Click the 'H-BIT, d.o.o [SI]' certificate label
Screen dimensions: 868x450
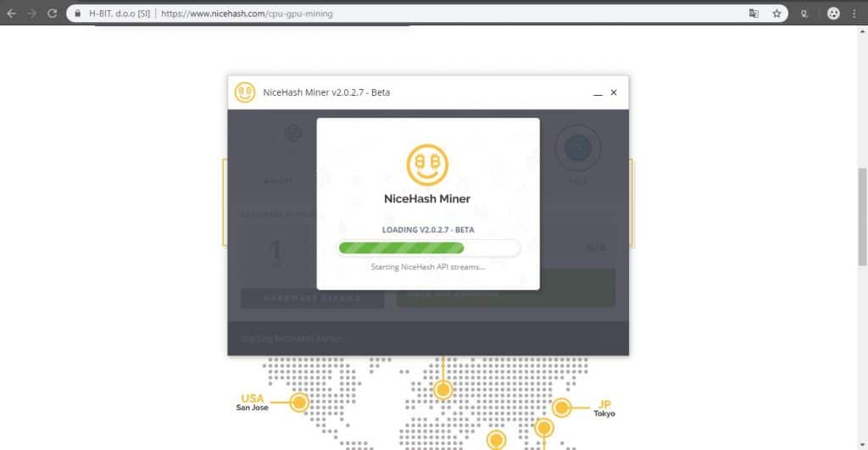click(120, 14)
